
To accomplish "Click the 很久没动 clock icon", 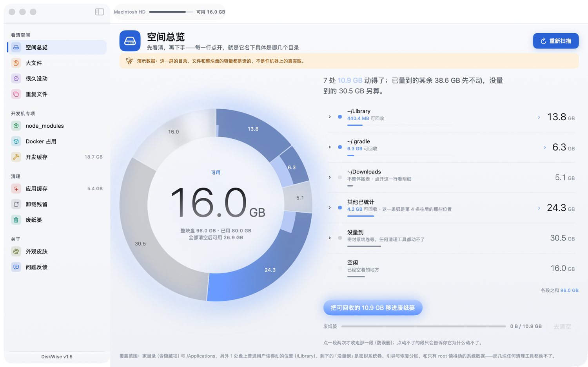I will [x=16, y=79].
